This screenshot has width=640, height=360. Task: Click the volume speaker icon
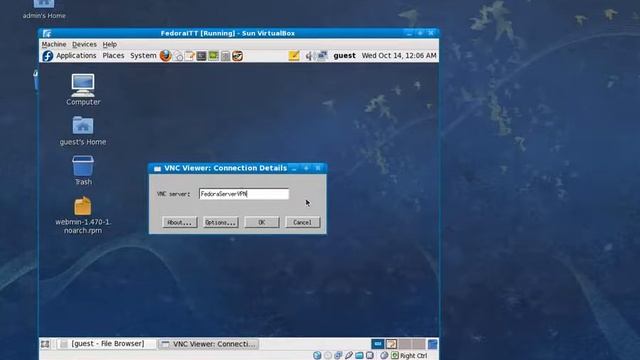coord(309,56)
